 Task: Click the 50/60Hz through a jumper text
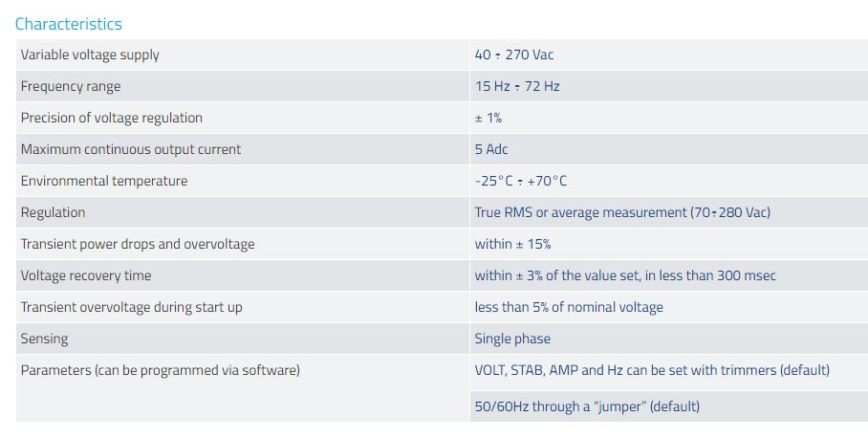[x=587, y=407]
